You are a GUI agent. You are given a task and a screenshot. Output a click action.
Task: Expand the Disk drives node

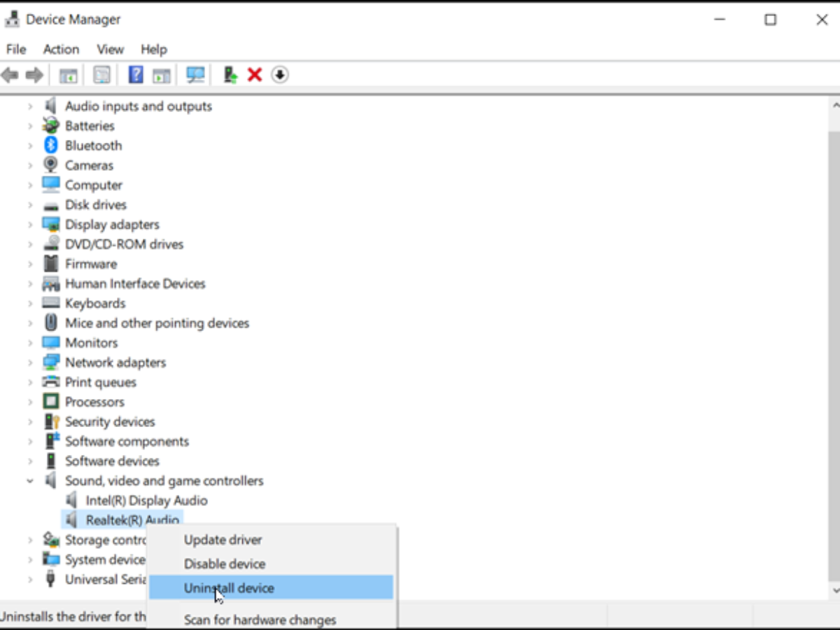(30, 205)
